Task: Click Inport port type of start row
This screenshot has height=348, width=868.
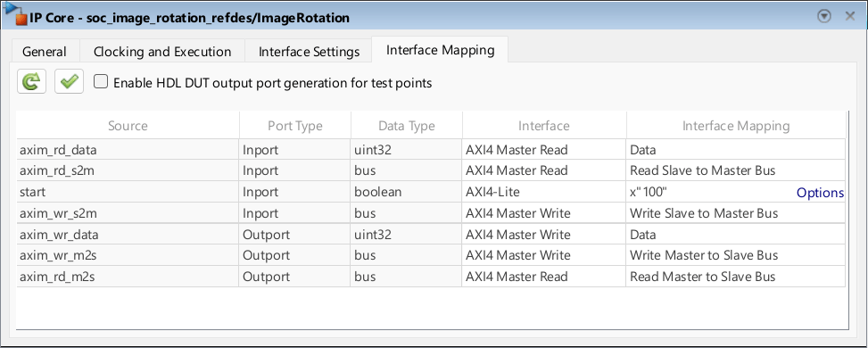Action: click(x=295, y=192)
